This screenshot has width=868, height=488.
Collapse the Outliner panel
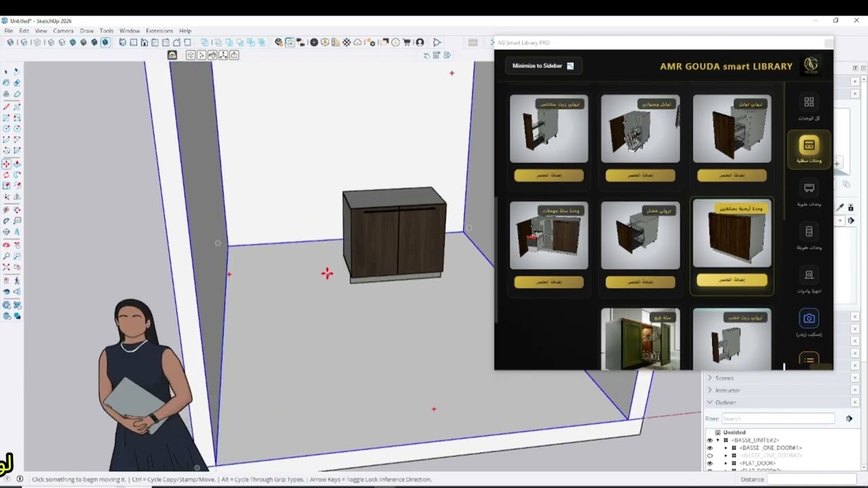[x=710, y=403]
